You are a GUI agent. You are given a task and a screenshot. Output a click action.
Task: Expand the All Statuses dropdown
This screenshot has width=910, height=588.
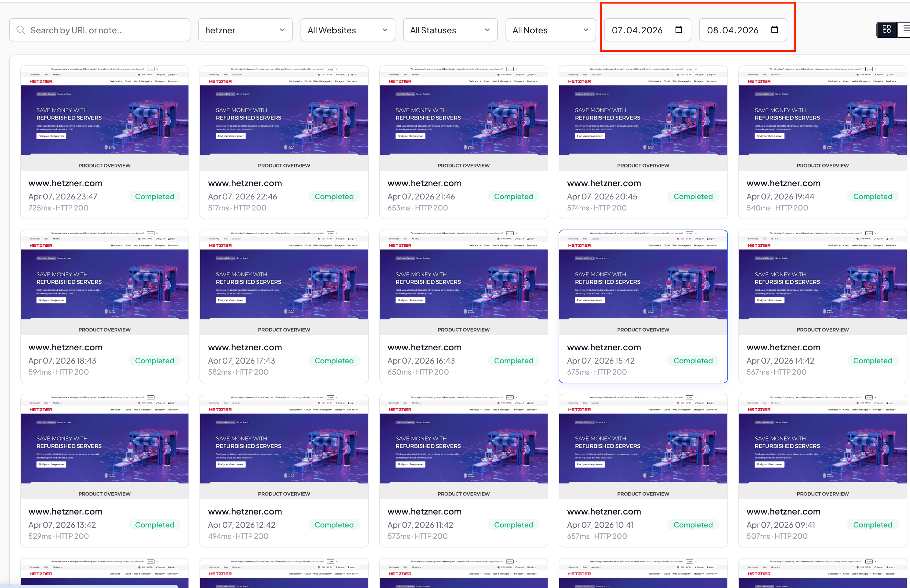pos(450,30)
